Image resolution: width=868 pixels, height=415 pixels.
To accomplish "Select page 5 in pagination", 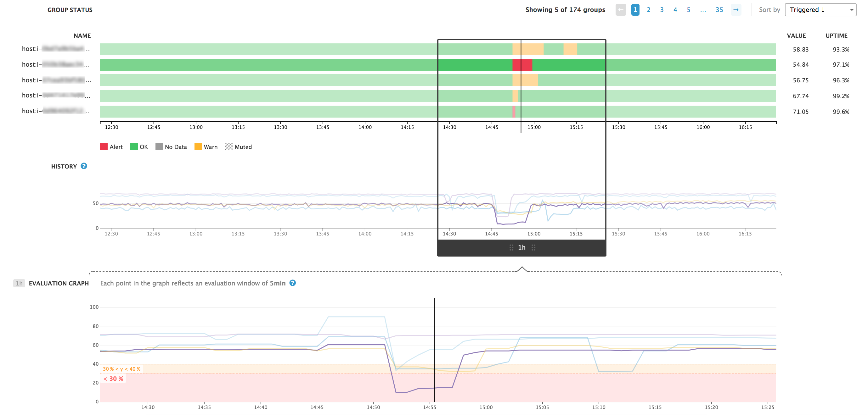I will 688,9.
